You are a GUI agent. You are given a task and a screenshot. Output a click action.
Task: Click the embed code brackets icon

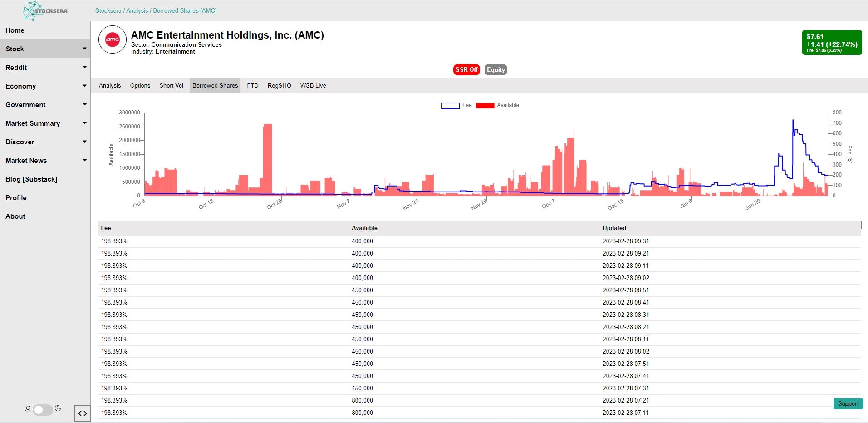coord(83,413)
